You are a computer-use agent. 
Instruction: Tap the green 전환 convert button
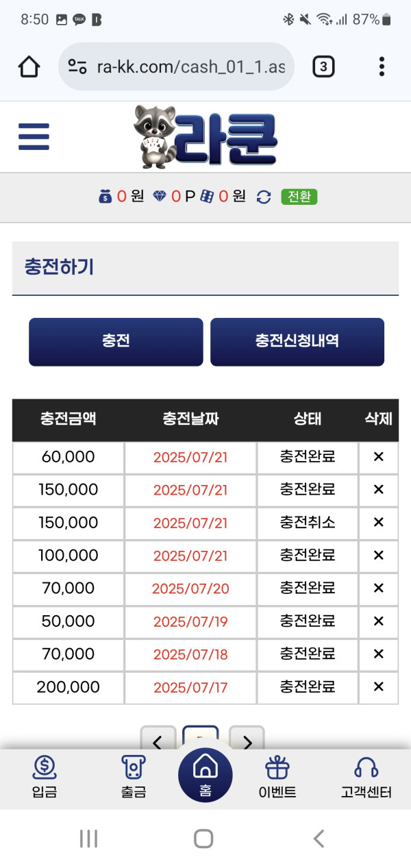(299, 197)
